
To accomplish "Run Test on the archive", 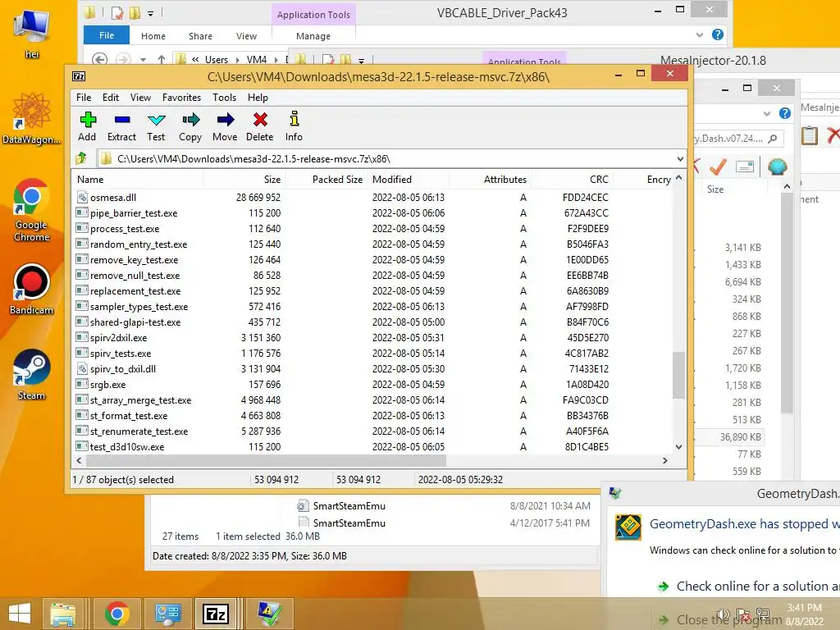I will 156,126.
